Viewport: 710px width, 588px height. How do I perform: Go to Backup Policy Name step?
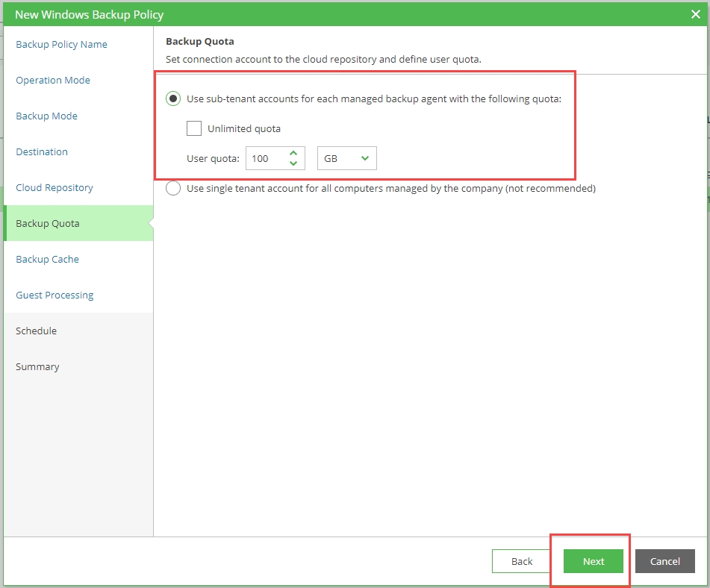click(x=61, y=44)
